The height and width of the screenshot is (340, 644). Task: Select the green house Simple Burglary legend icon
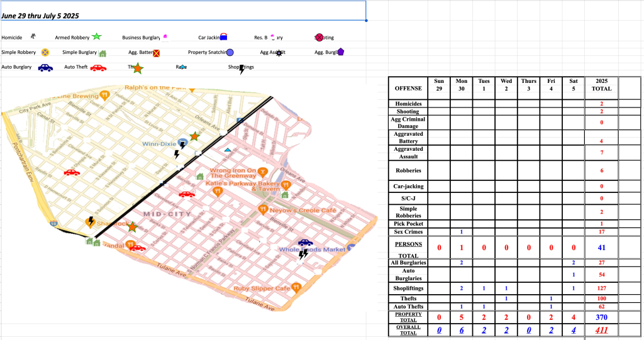tap(103, 53)
